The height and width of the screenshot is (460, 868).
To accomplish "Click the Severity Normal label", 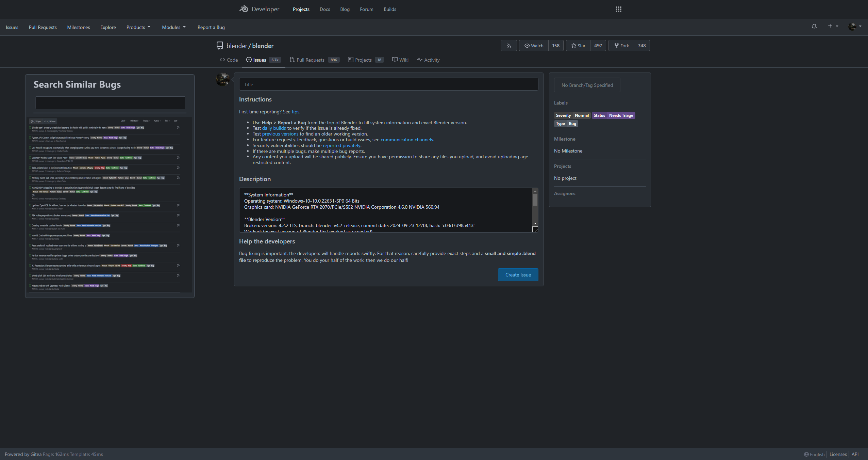I will click(x=572, y=115).
